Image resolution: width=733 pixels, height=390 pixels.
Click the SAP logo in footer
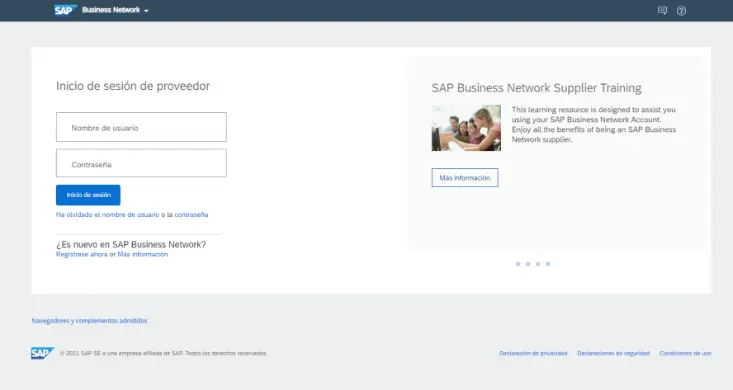pyautogui.click(x=43, y=353)
